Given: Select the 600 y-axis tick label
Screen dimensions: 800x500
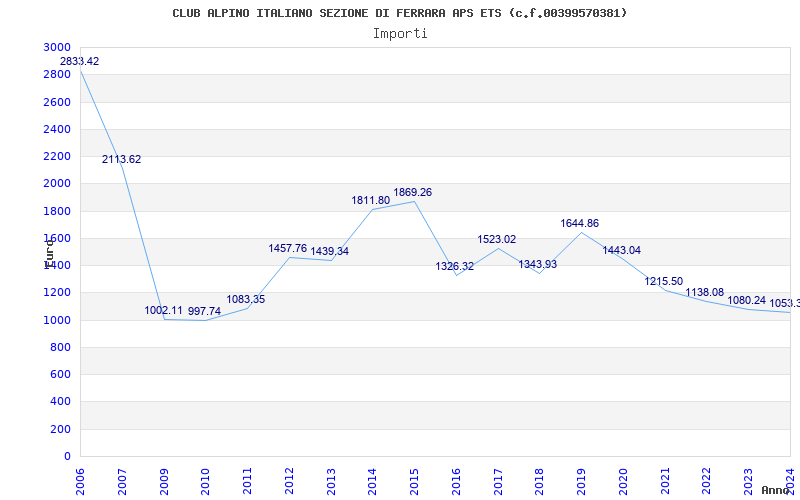Looking at the screenshot, I should coord(60,374).
